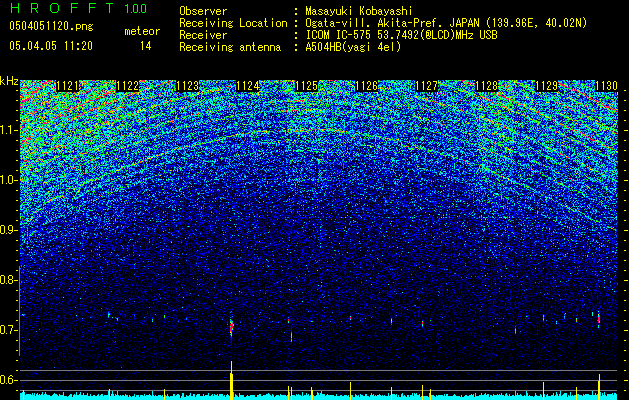The width and height of the screenshot is (629, 400).
Task: Click the 1127 time marker
Action: coord(426,86)
